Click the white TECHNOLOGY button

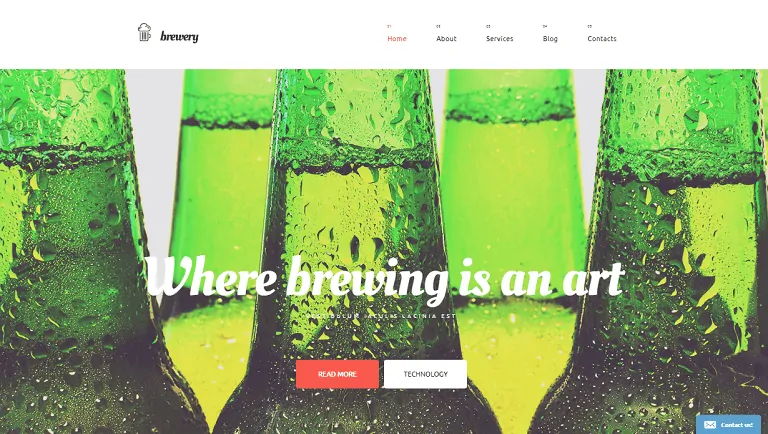point(425,374)
